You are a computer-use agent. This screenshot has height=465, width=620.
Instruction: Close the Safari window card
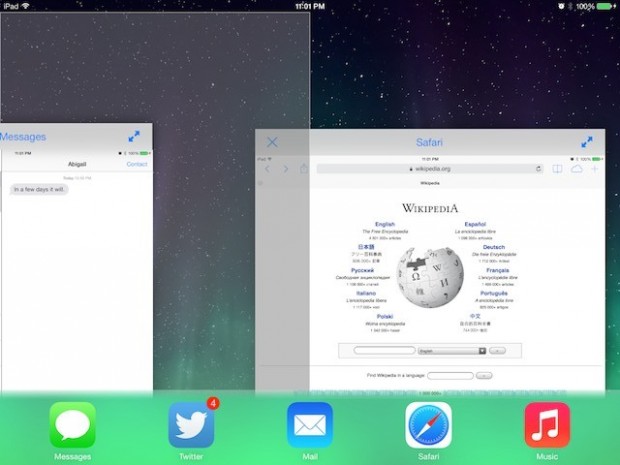click(272, 143)
